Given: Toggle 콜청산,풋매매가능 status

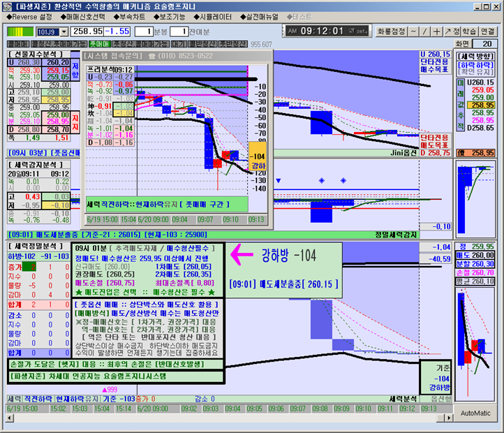Looking at the screenshot, I should coord(59,44).
